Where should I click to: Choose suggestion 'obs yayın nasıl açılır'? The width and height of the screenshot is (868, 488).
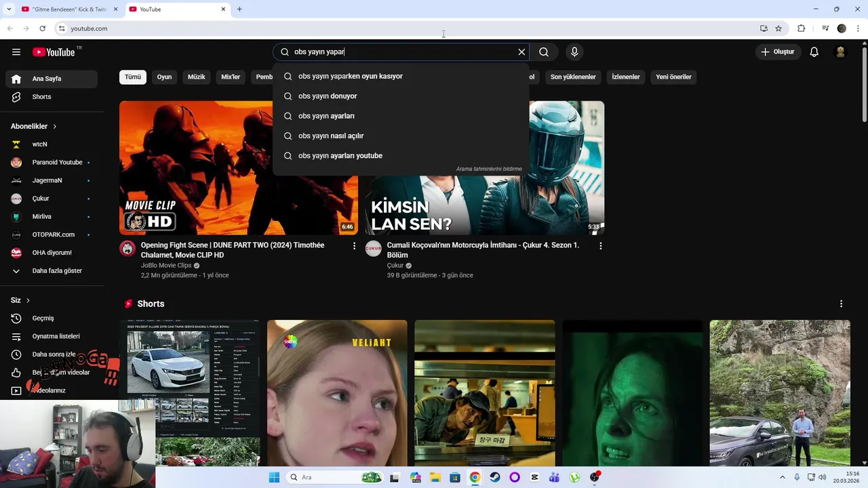[x=401, y=136]
